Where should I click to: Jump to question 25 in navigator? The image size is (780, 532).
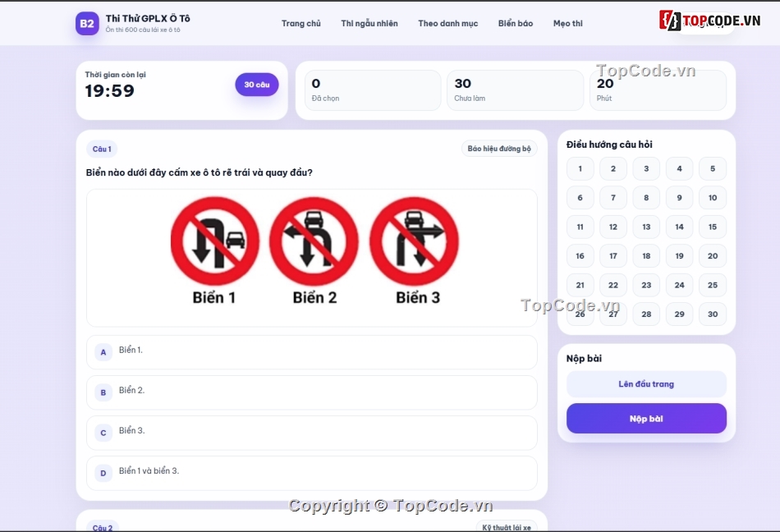click(713, 285)
